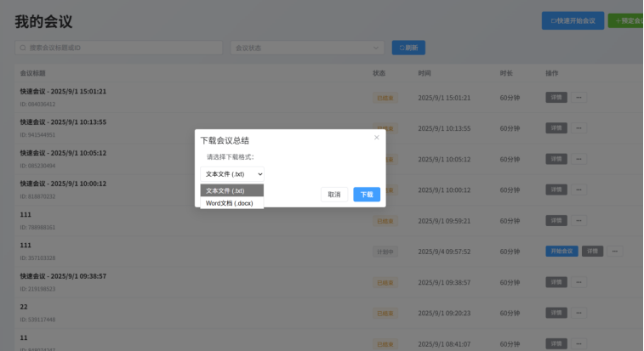Close the 下载会议总结 dialog

[x=377, y=138]
